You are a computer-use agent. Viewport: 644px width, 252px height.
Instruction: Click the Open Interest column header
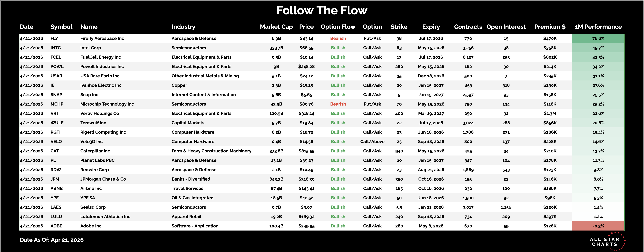506,27
